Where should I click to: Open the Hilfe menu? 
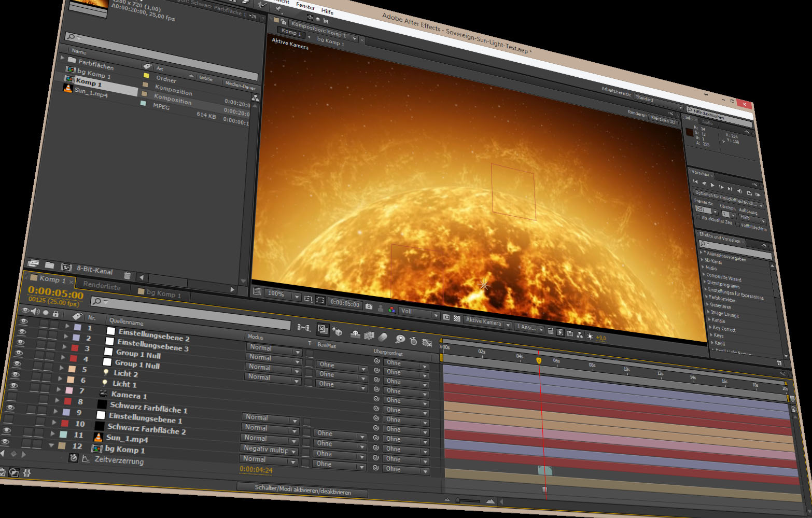pyautogui.click(x=327, y=11)
